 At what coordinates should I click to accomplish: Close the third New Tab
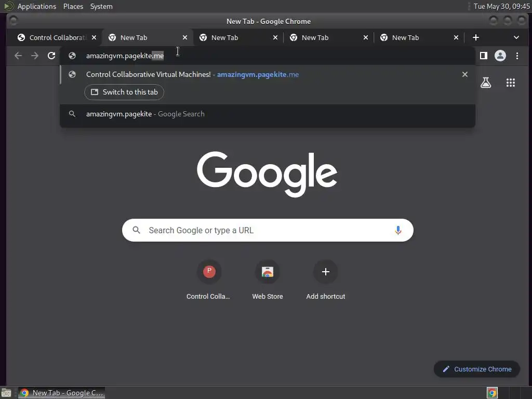tap(275, 37)
